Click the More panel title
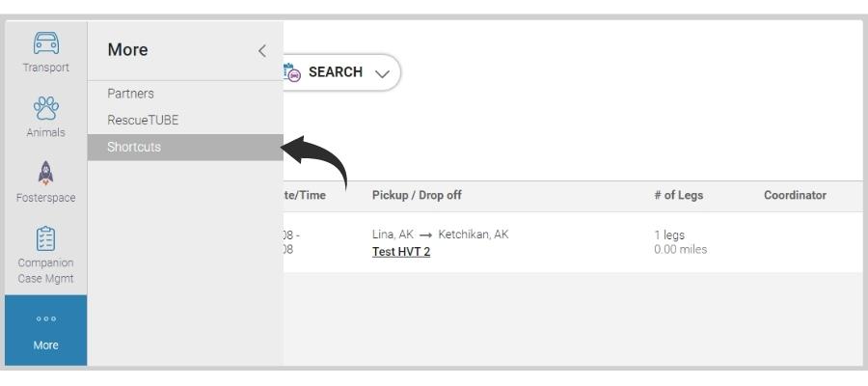This screenshot has height=386, width=868. [x=127, y=50]
